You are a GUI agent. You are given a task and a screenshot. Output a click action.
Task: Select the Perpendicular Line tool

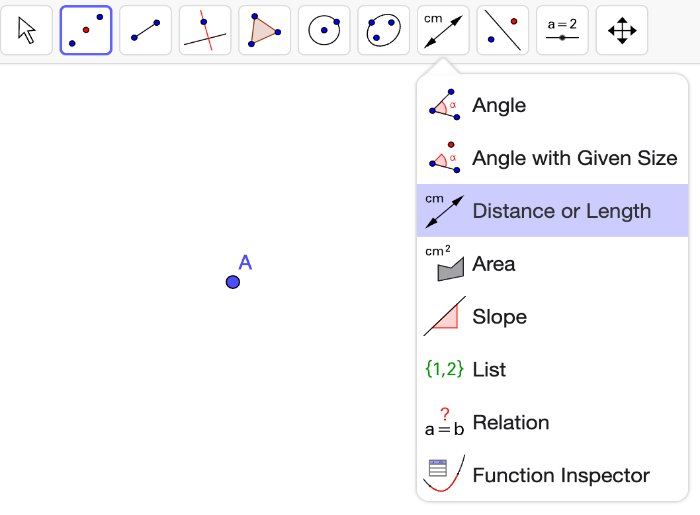tap(205, 30)
